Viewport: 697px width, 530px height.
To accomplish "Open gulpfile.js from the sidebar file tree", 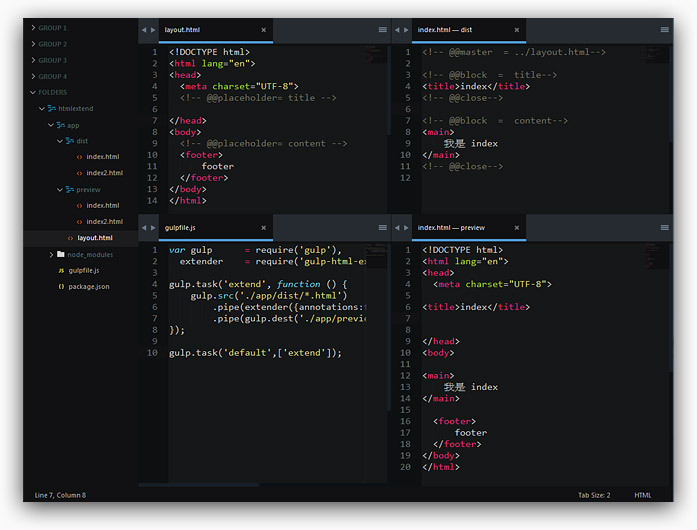I will pyautogui.click(x=83, y=270).
